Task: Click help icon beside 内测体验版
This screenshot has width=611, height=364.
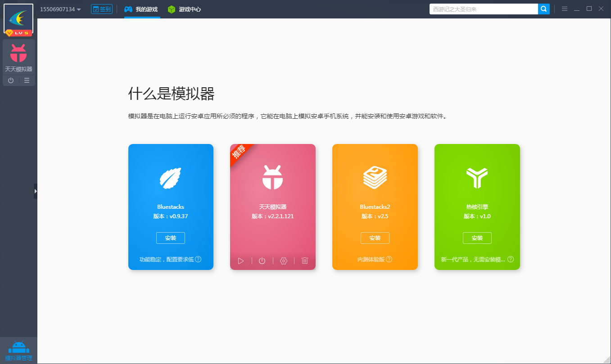Action: (x=389, y=259)
